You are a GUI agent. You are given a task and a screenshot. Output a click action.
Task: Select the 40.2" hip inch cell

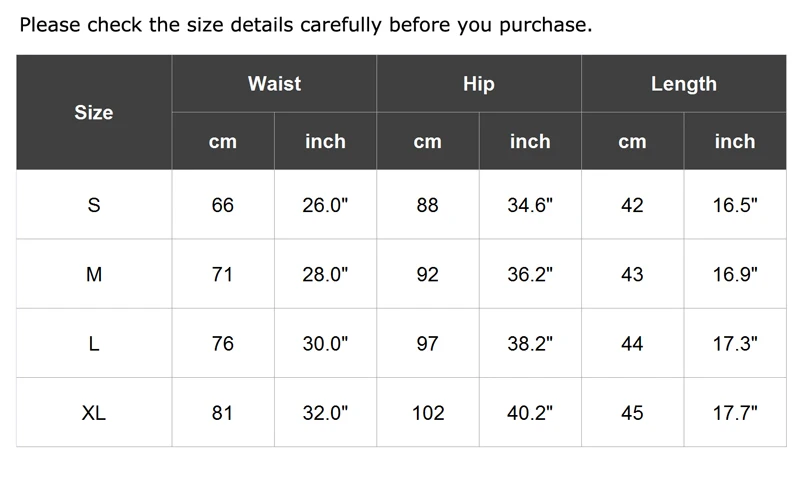click(530, 413)
